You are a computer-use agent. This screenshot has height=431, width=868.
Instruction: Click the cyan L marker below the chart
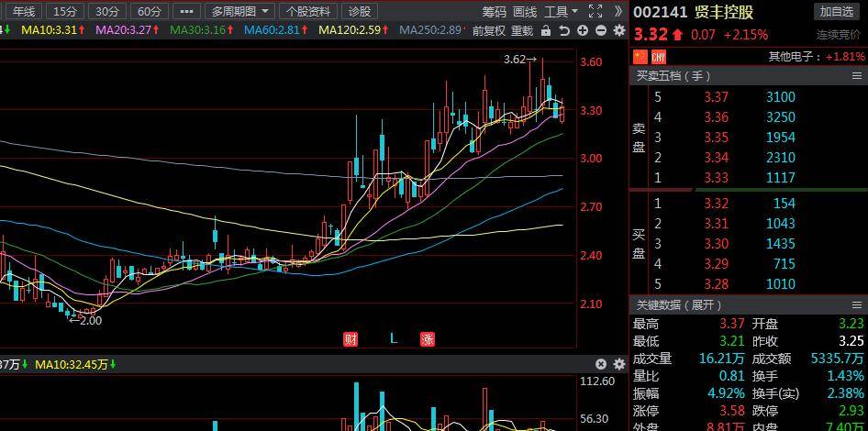click(394, 338)
